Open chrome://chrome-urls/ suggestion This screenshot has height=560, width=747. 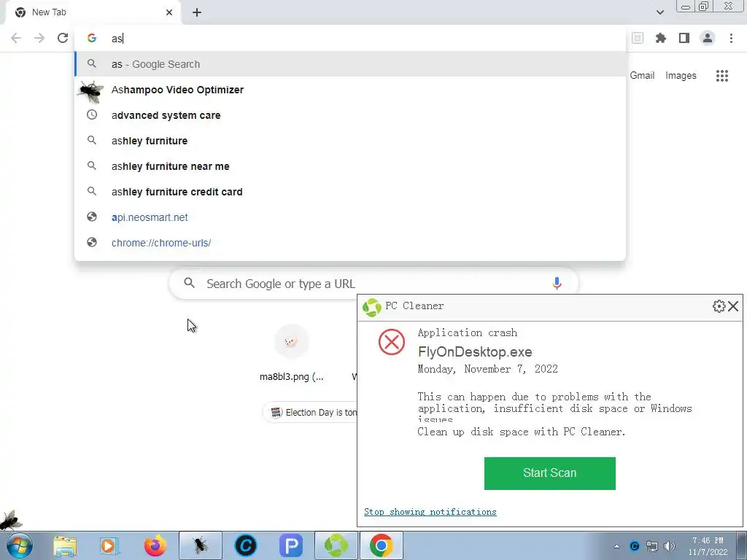[x=350, y=242]
